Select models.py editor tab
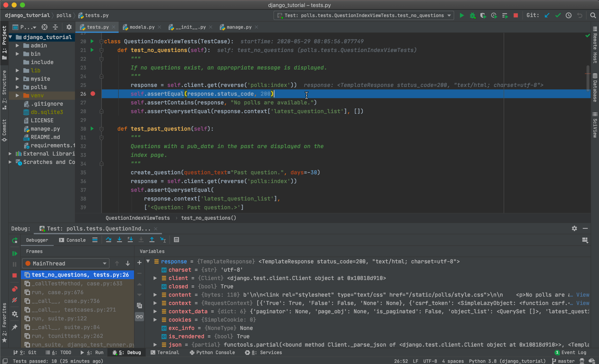This screenshot has width=599, height=364. pyautogui.click(x=141, y=26)
